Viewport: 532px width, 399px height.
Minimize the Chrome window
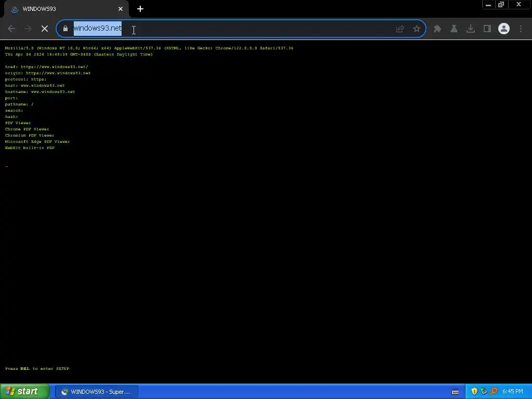(x=488, y=5)
